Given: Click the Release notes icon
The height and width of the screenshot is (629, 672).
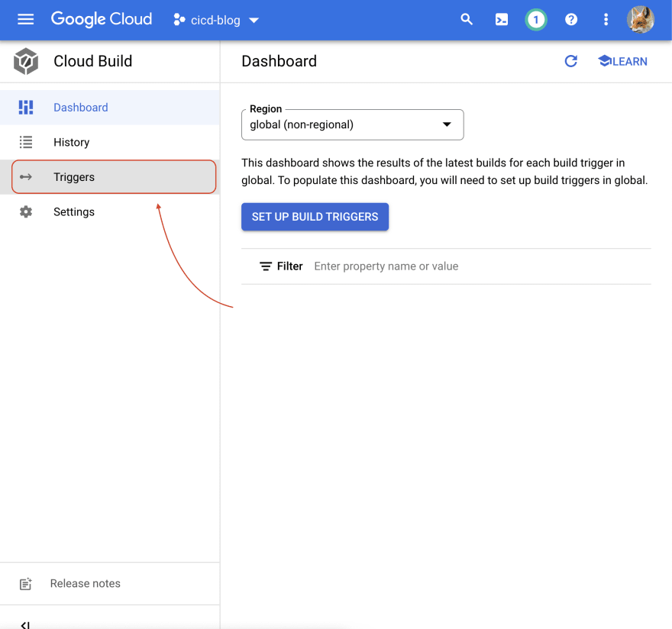Looking at the screenshot, I should point(26,584).
